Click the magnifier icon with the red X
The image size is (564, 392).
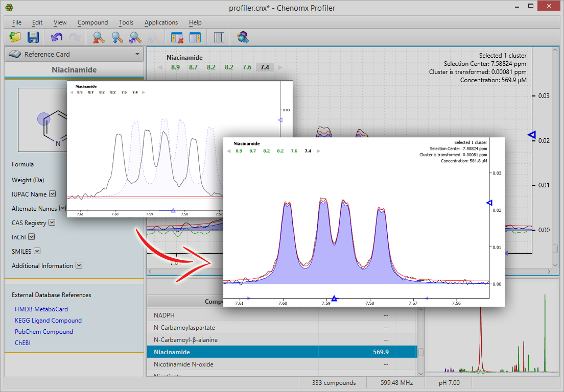(x=98, y=37)
